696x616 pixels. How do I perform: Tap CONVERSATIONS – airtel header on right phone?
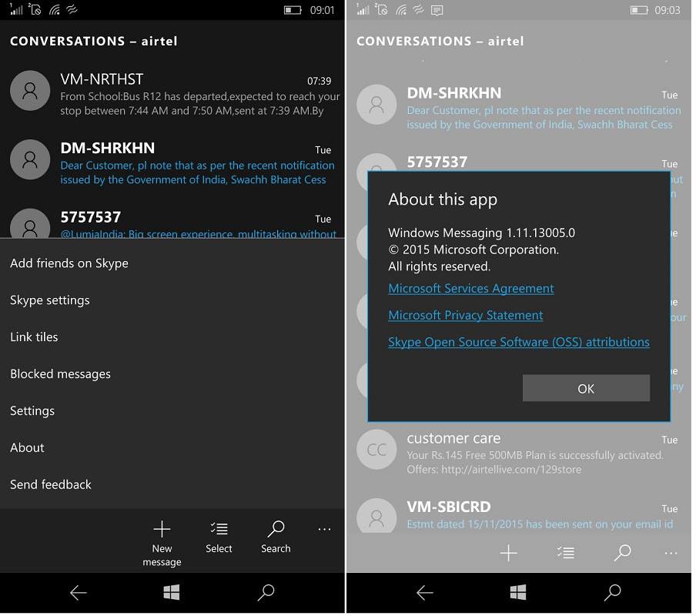[x=442, y=42]
